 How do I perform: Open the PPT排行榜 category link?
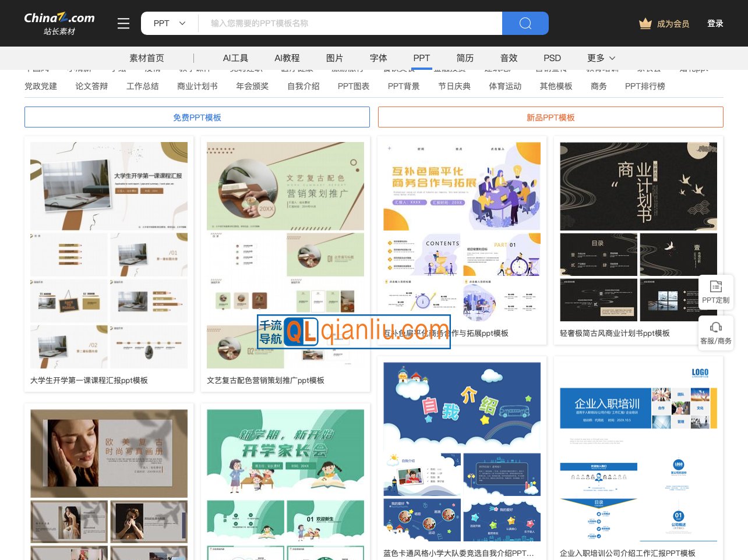(644, 86)
